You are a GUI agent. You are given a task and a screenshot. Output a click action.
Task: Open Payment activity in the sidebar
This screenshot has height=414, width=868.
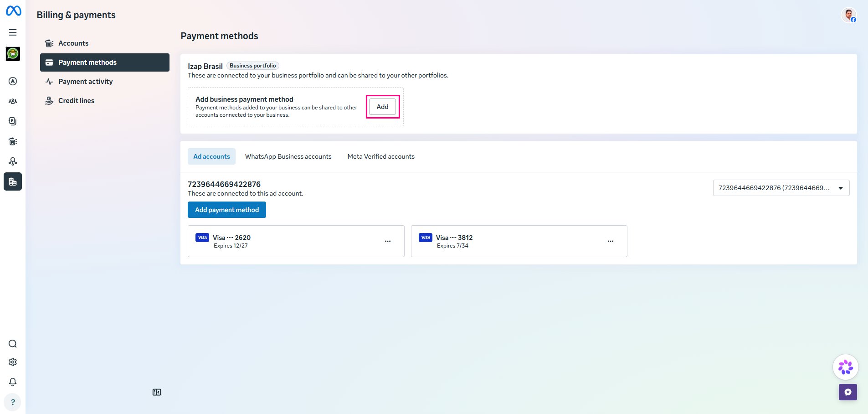(x=105, y=82)
